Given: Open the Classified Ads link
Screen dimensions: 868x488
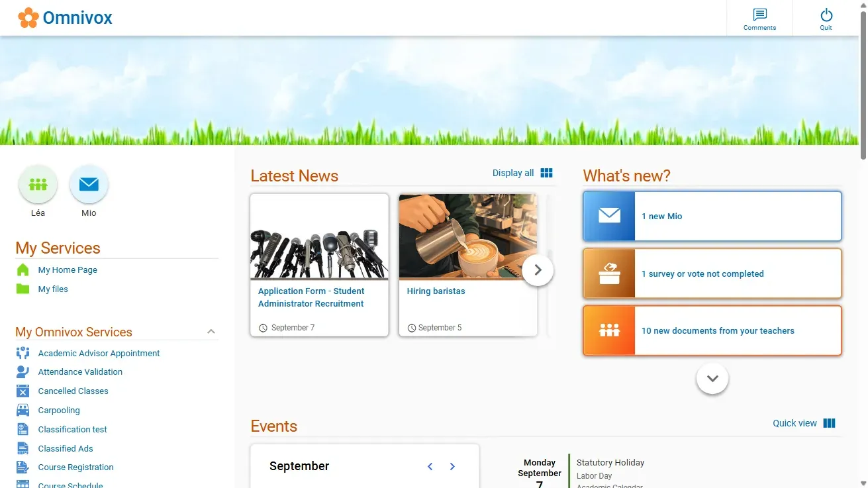Looking at the screenshot, I should [66, 448].
